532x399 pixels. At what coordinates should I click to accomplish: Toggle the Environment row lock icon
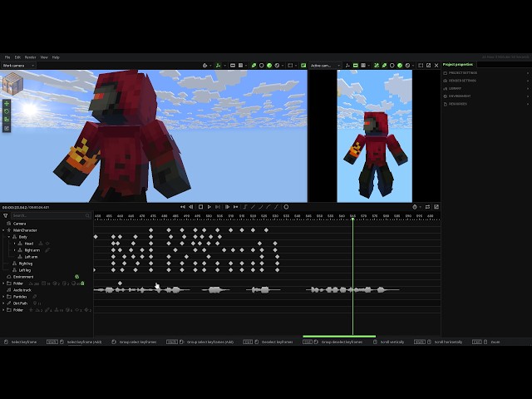coord(76,277)
